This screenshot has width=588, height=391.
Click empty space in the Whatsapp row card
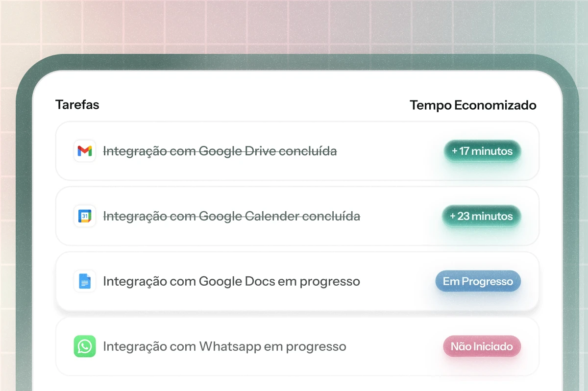tap(392, 346)
